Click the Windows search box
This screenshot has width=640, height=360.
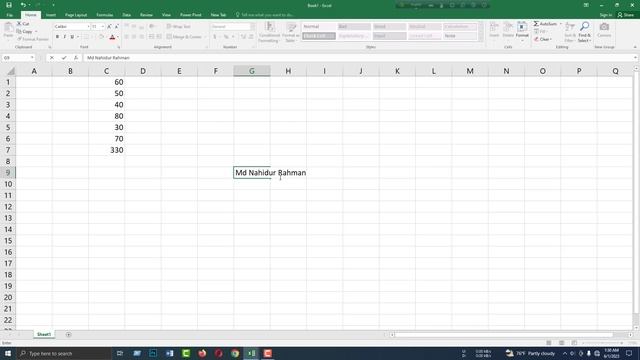click(64, 353)
